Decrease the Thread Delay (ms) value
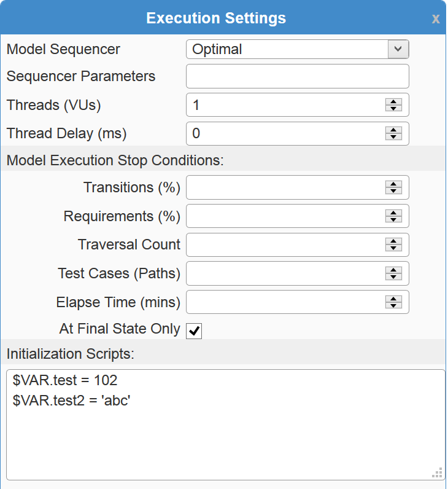The height and width of the screenshot is (489, 448). [x=393, y=137]
